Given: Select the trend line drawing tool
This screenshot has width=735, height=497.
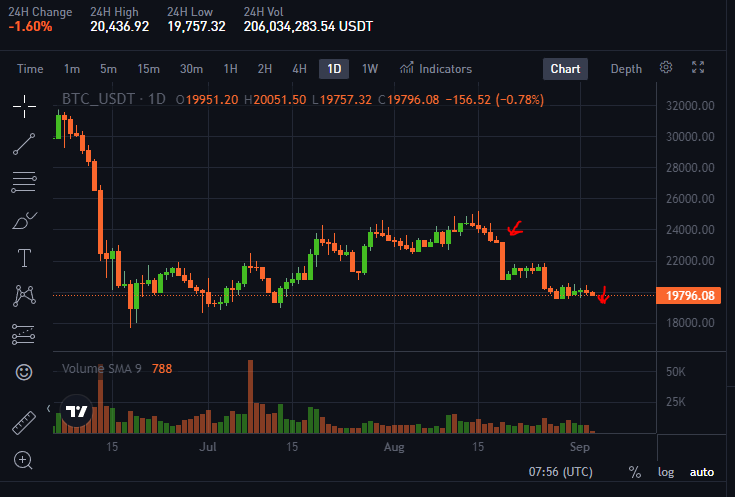Looking at the screenshot, I should click(x=24, y=144).
